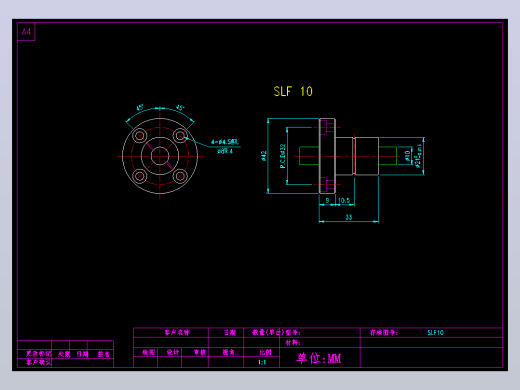The width and height of the screenshot is (520, 390).
Task: Pick the left '45°' angle dimension
Action: pos(140,108)
